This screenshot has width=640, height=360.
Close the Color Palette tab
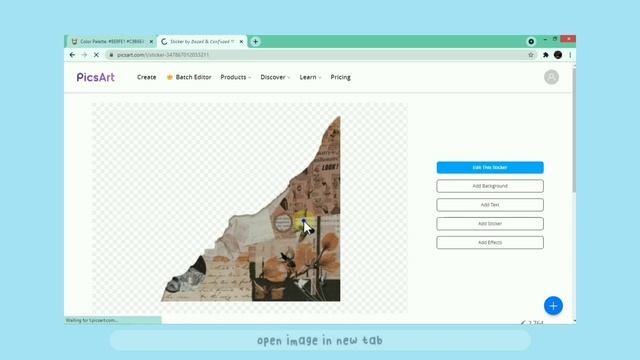pyautogui.click(x=151, y=42)
